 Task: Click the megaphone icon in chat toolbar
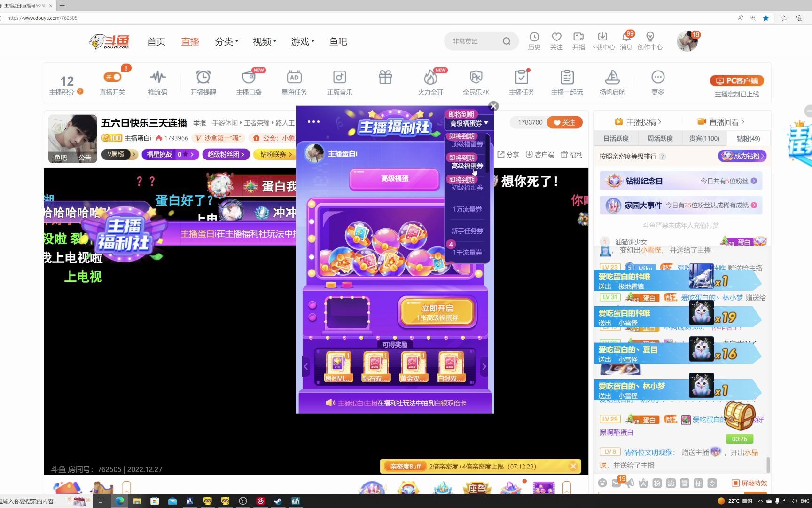[630, 483]
